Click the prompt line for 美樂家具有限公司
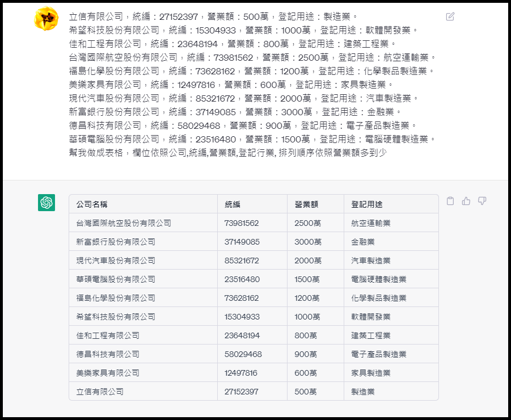This screenshot has width=511, height=420. (x=231, y=85)
